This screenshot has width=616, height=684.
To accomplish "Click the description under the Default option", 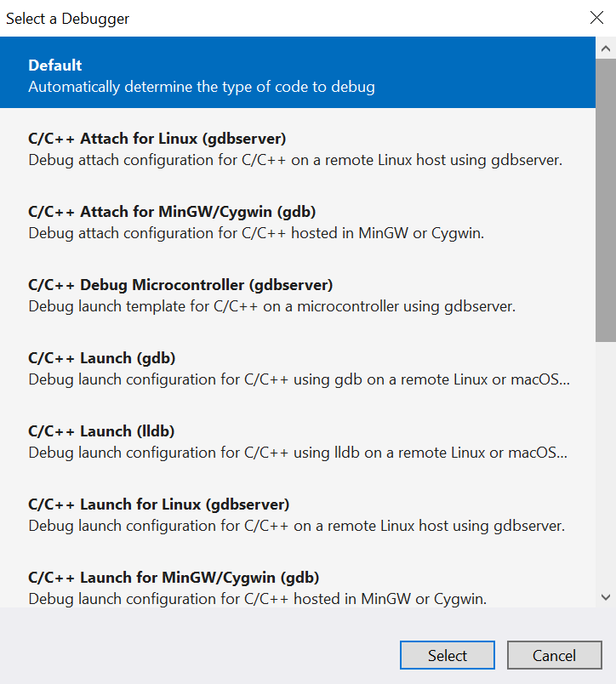I will 202,86.
